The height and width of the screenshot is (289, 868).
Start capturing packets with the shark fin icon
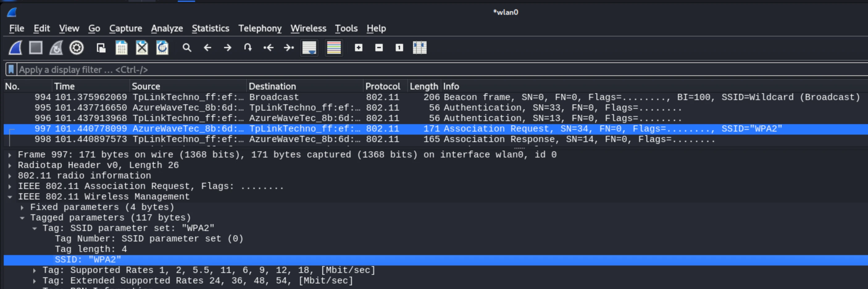point(15,48)
